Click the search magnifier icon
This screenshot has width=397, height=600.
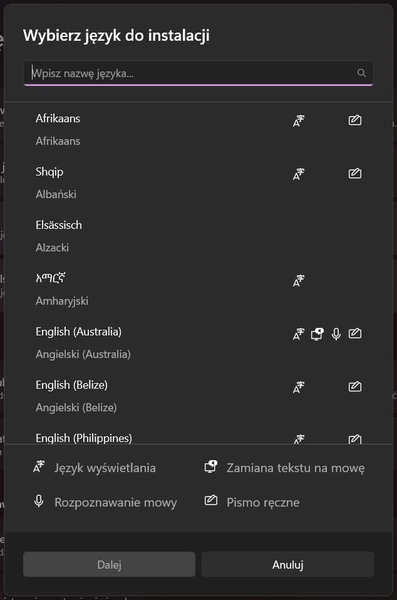[x=361, y=73]
